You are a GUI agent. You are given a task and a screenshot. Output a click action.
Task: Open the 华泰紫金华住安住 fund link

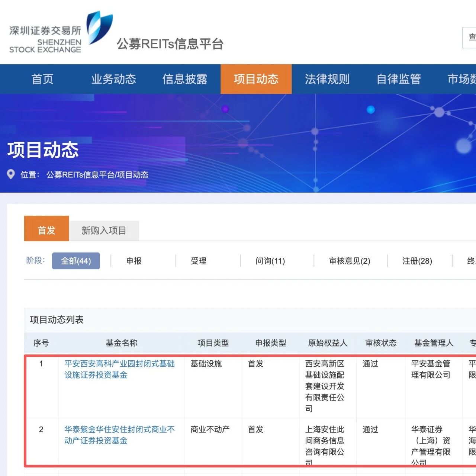coord(119,435)
